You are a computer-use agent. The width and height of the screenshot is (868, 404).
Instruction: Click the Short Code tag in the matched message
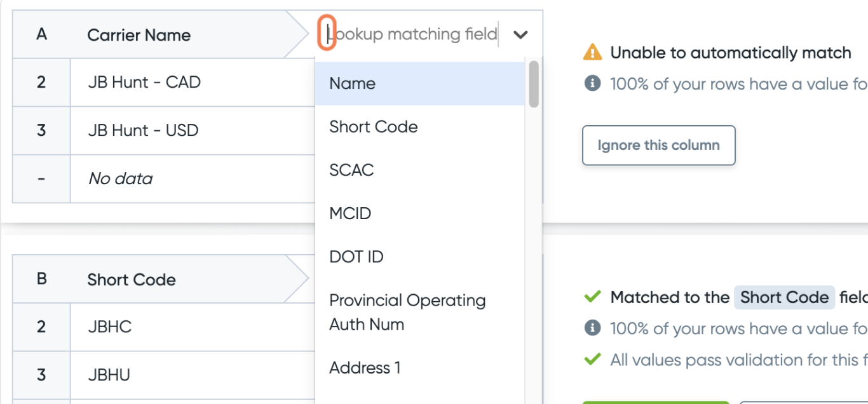coord(784,297)
